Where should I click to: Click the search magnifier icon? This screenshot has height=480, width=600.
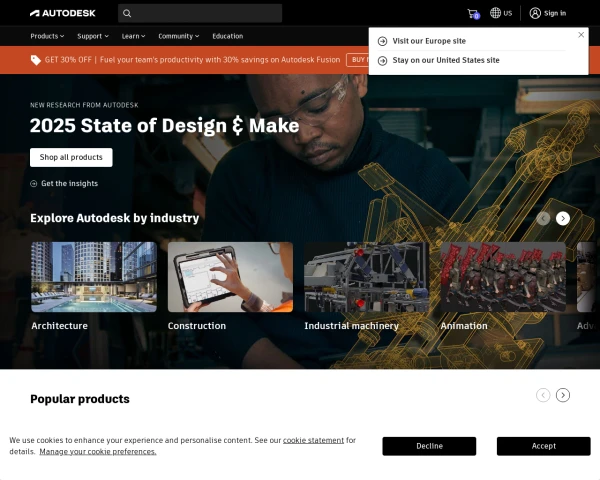pyautogui.click(x=127, y=13)
